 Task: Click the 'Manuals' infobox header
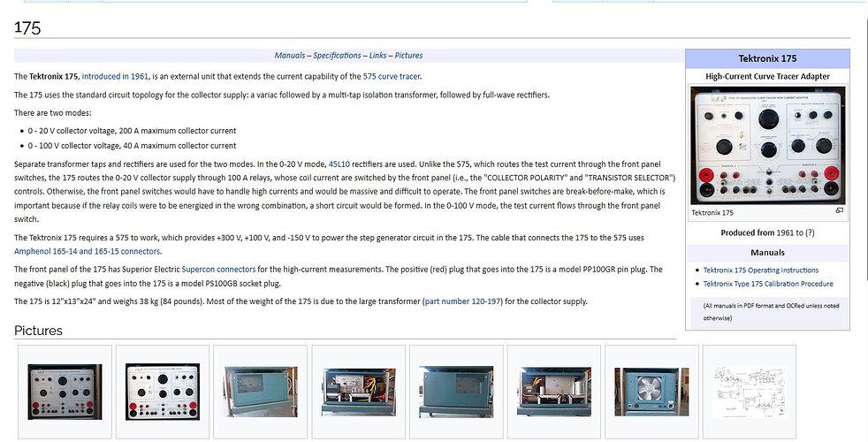point(767,253)
